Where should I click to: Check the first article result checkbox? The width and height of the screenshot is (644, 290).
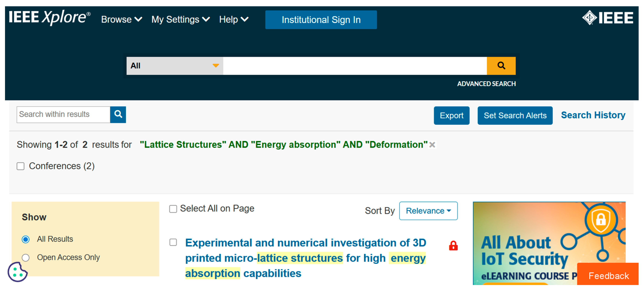[x=173, y=242]
